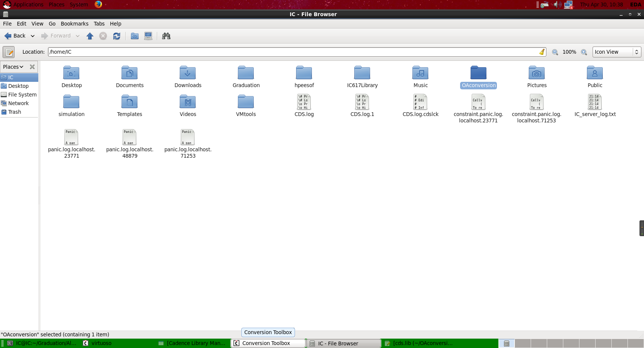Open the volume control in the panel
This screenshot has width=644, height=348.
click(x=557, y=5)
